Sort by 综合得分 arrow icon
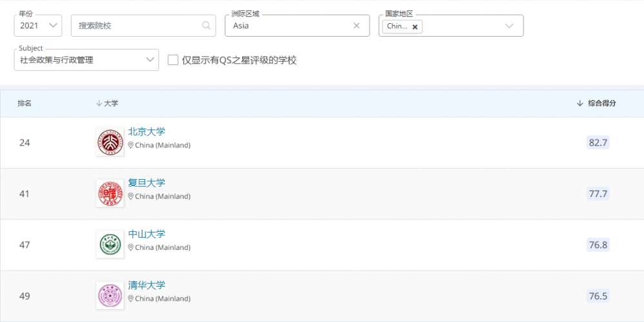Viewport: 644px width, 322px height. (580, 103)
